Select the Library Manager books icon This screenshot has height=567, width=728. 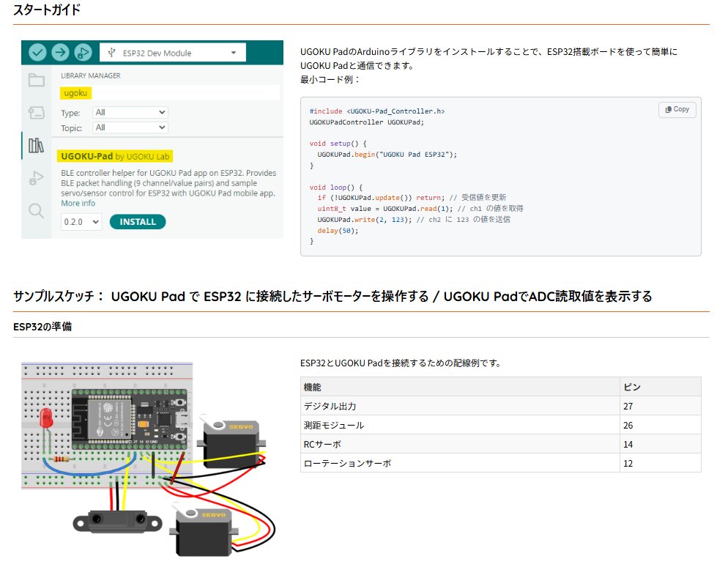35,143
